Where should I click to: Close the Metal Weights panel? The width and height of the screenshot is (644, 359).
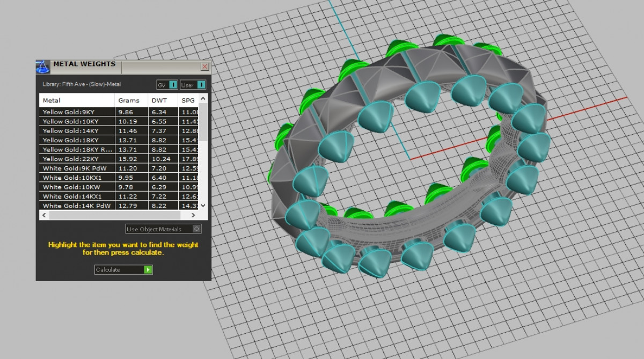tap(204, 67)
